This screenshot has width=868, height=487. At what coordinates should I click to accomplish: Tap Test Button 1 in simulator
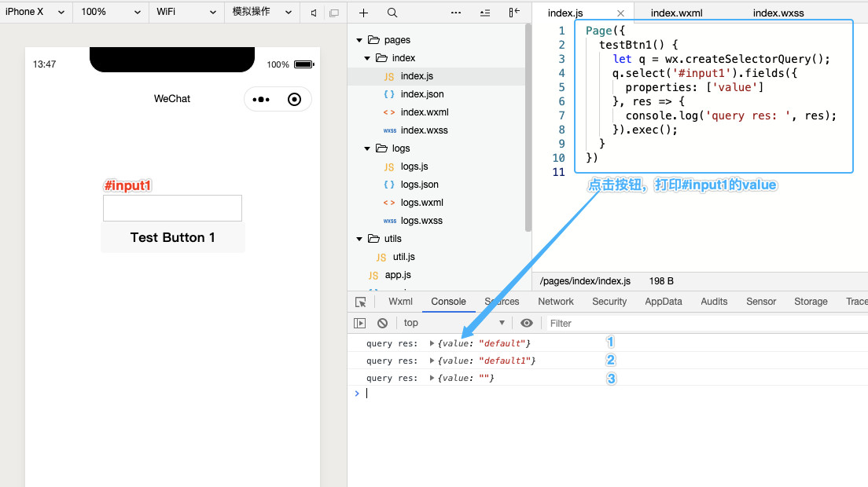pos(173,238)
